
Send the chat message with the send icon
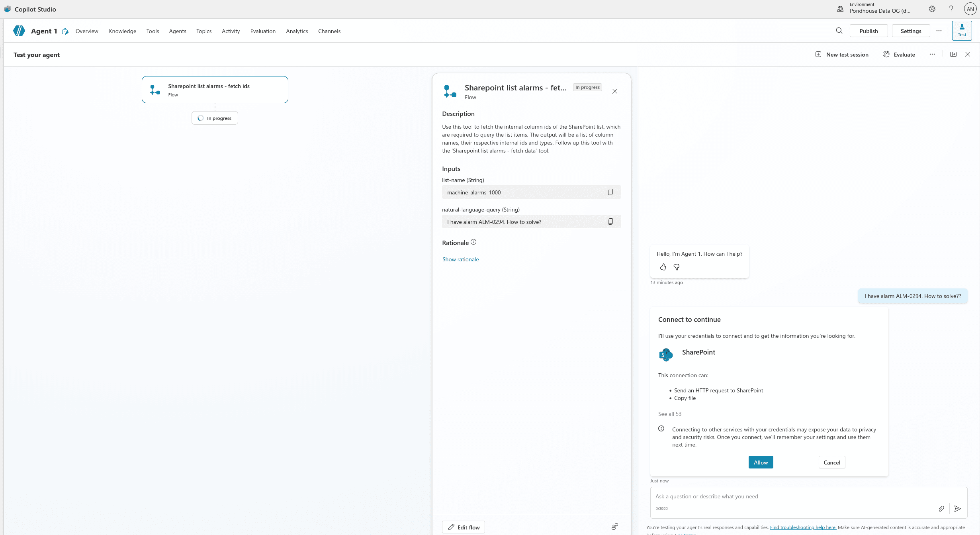(958, 509)
